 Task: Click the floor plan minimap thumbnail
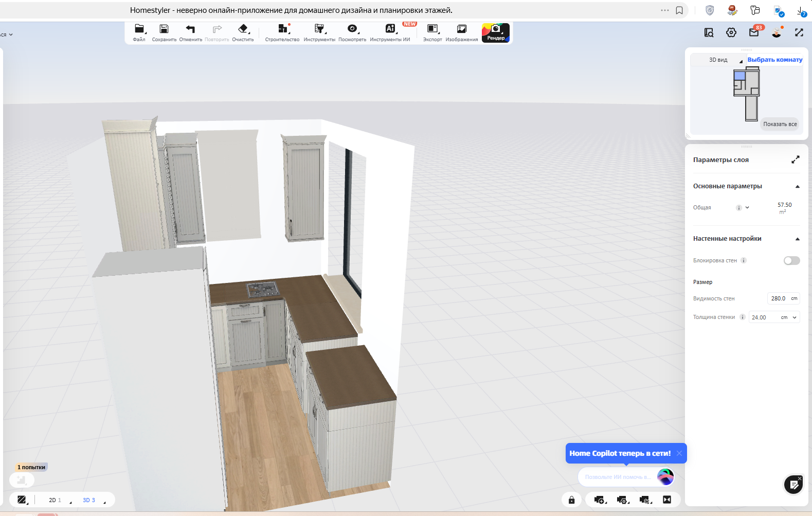[747, 93]
